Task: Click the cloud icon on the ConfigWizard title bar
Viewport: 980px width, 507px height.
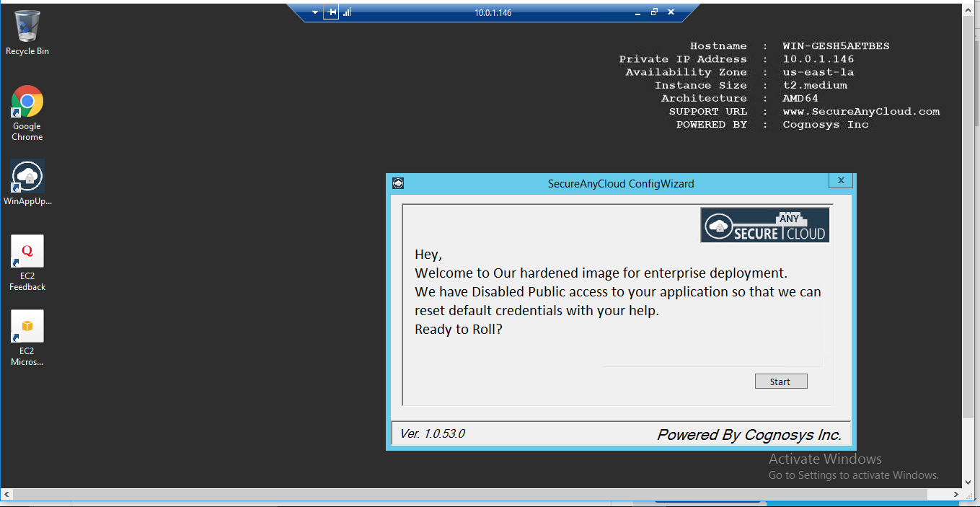Action: (397, 183)
